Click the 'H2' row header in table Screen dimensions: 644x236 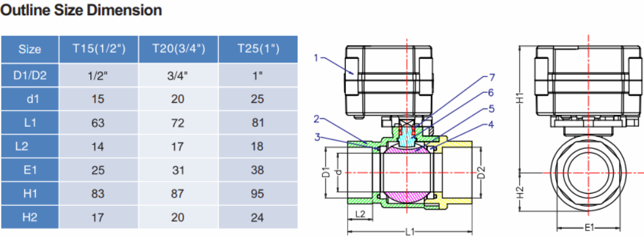30,217
